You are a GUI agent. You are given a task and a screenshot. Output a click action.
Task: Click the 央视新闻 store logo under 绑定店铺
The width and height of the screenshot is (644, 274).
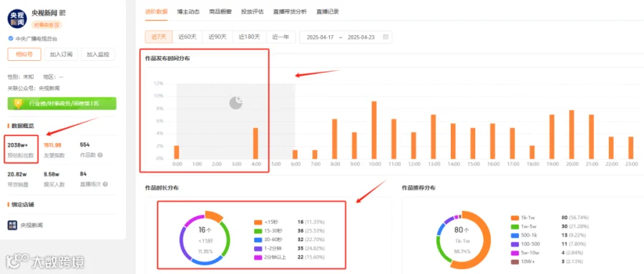coord(12,225)
